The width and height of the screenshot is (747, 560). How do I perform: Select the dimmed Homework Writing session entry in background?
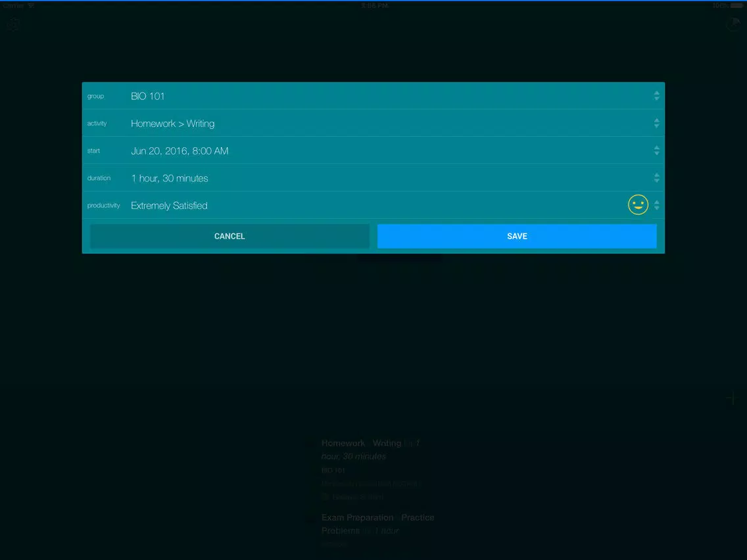click(371, 469)
